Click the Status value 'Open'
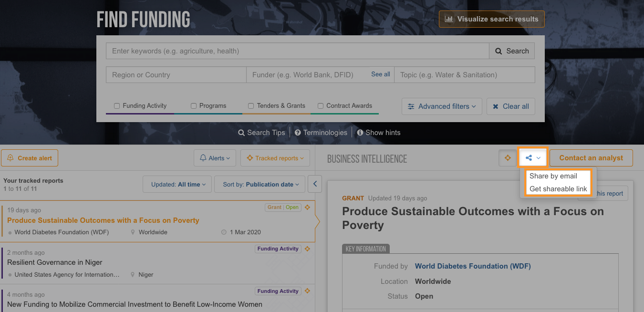This screenshot has width=644, height=312. coord(424,296)
